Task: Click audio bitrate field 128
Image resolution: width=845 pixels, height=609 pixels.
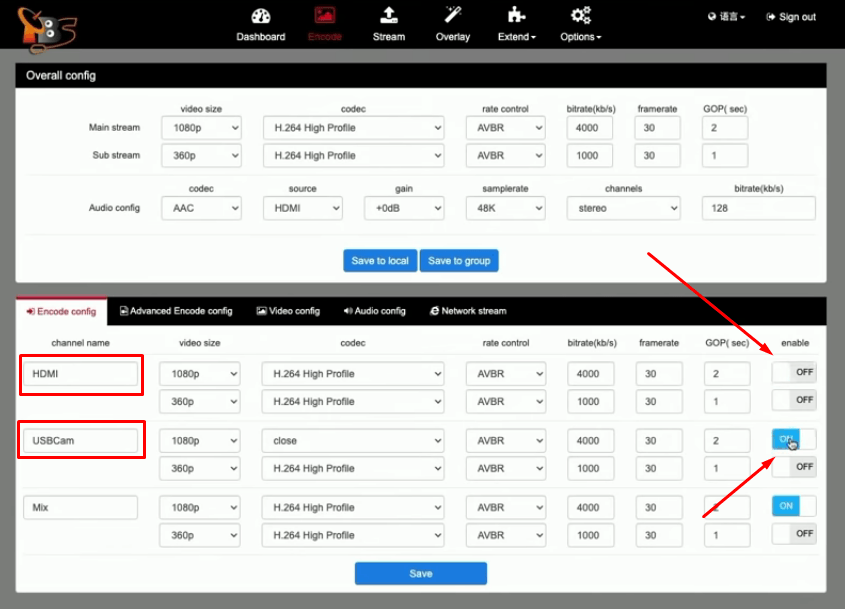Action: click(x=758, y=209)
